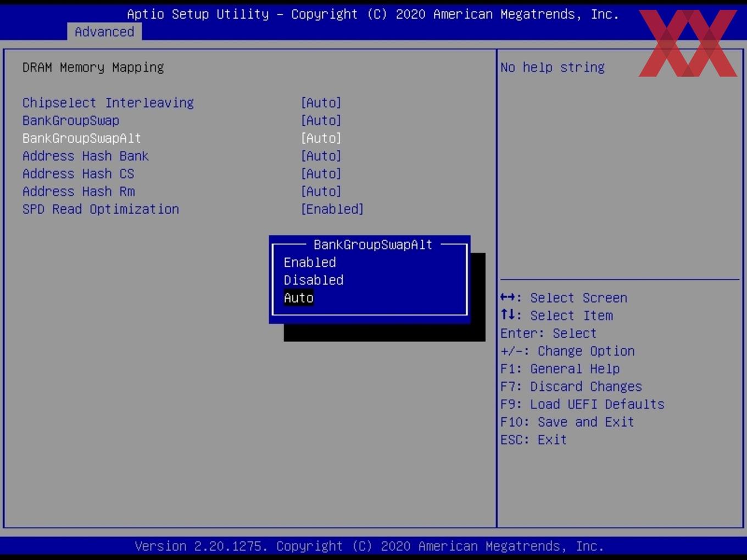This screenshot has width=747, height=560.
Task: Open the BankGroupSwap [Auto] value
Action: point(321,120)
